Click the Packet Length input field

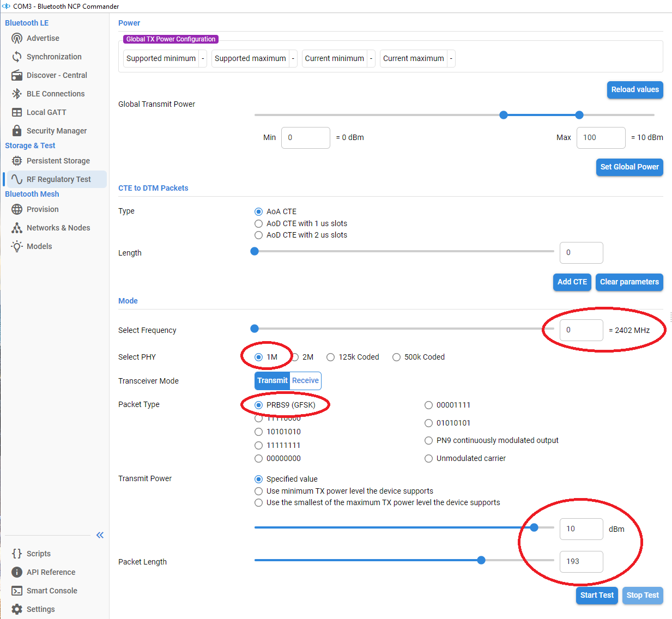[x=581, y=562]
